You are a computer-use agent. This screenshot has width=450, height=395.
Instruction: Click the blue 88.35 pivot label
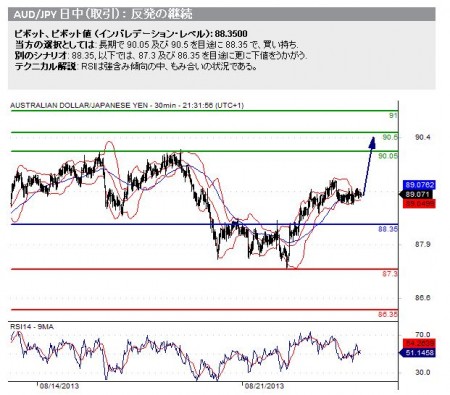pos(388,229)
